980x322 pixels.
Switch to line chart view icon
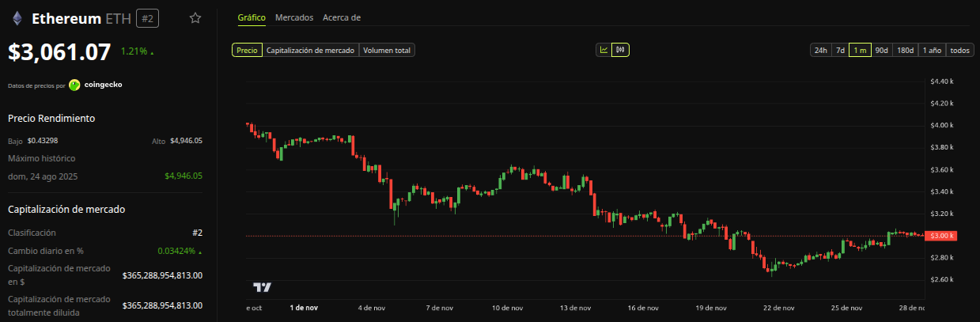click(x=604, y=50)
